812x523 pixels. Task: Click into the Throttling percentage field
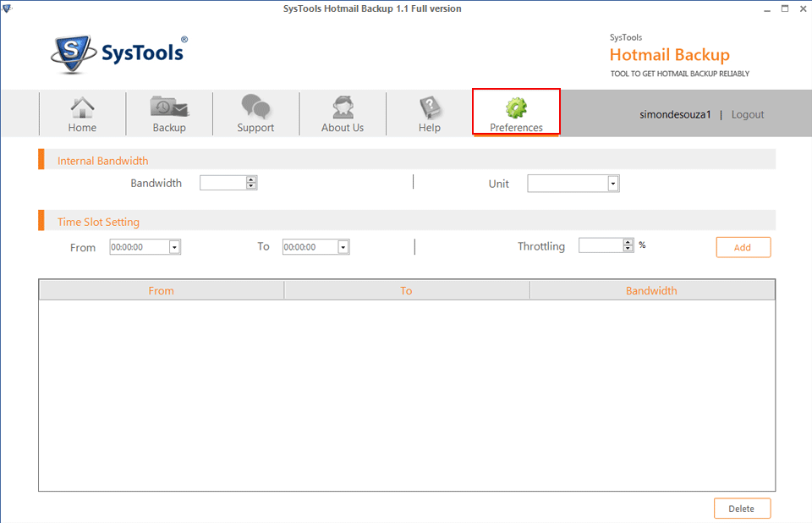[x=601, y=245]
